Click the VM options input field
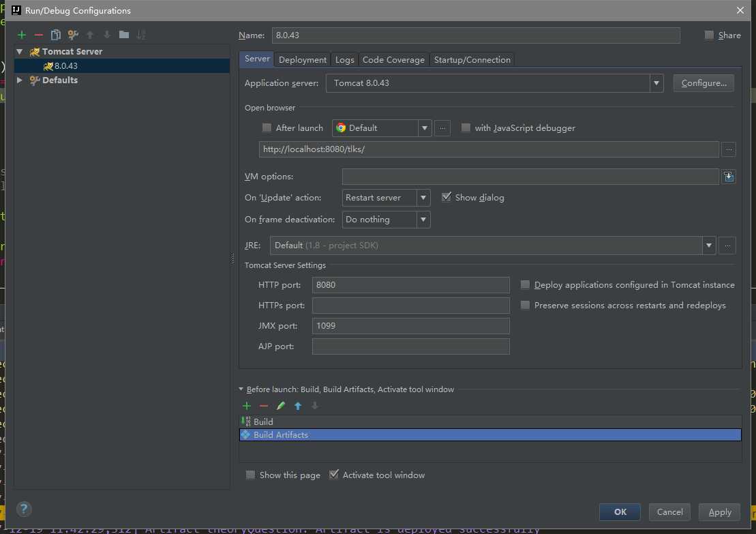The image size is (756, 534). pyautogui.click(x=530, y=177)
